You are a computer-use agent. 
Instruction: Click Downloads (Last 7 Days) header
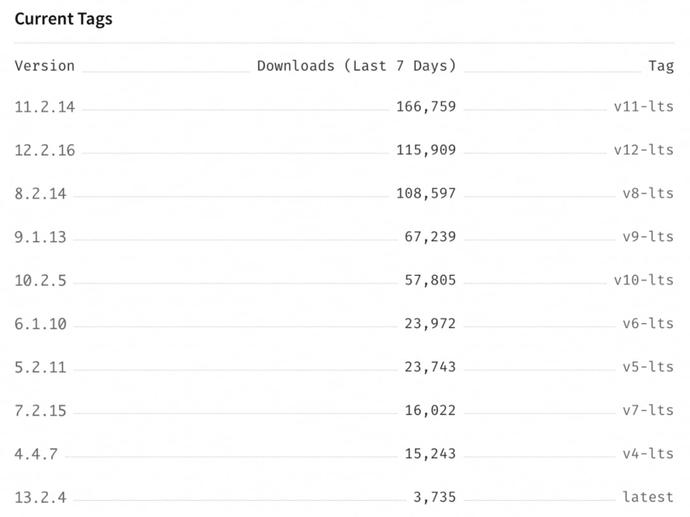click(x=356, y=66)
